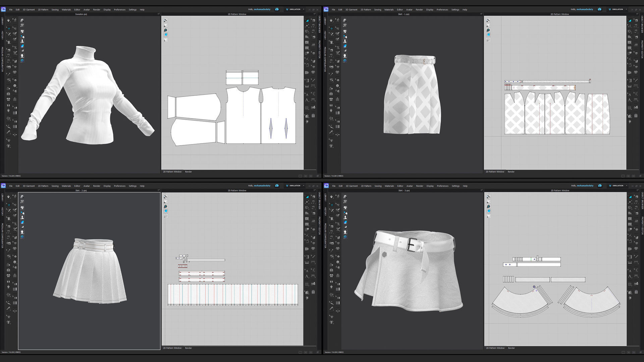Image resolution: width=644 pixels, height=362 pixels.
Task: Toggle Show Garment icon in Skirt-3 3D view
Action: pyautogui.click(x=345, y=207)
